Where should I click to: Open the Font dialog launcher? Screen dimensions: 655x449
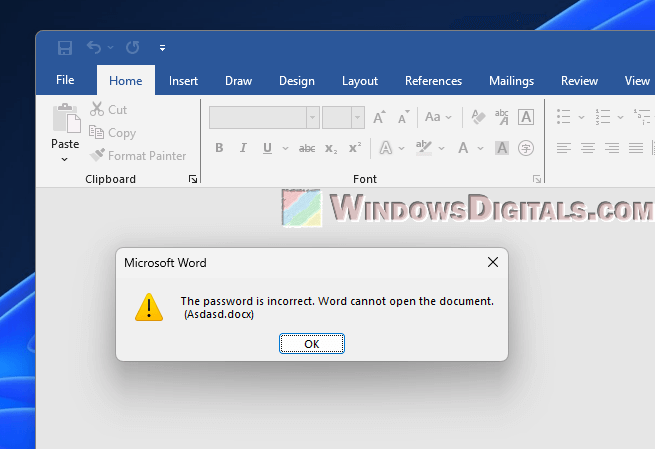tap(537, 179)
